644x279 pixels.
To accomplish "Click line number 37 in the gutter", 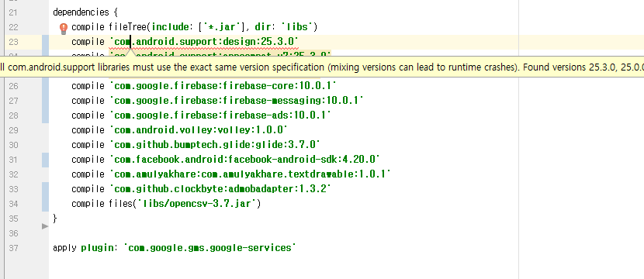I will [13, 248].
